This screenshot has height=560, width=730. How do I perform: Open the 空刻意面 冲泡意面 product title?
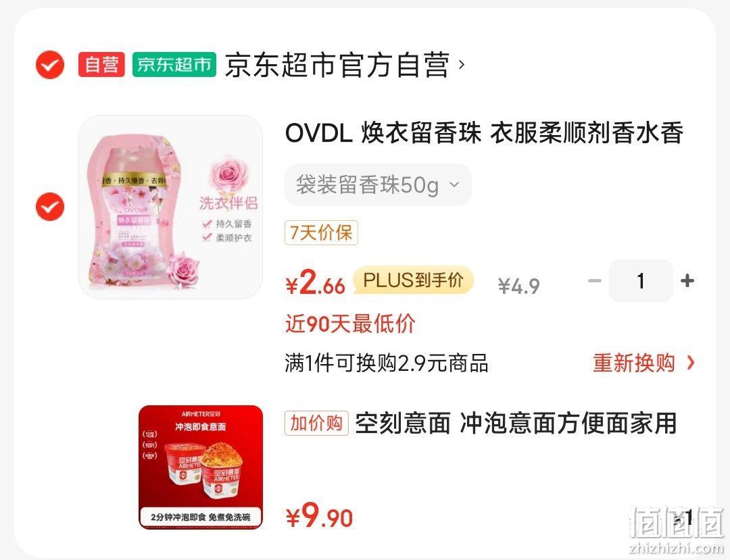(x=516, y=424)
